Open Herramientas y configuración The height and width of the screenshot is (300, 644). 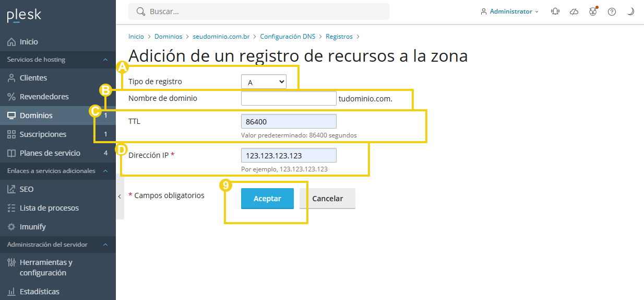click(58, 268)
